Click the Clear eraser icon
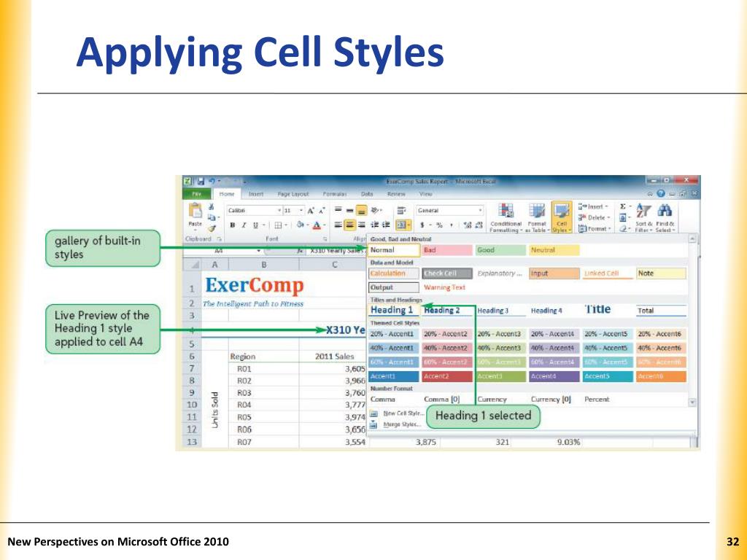Viewport: 747px width, 560px height. 623,228
